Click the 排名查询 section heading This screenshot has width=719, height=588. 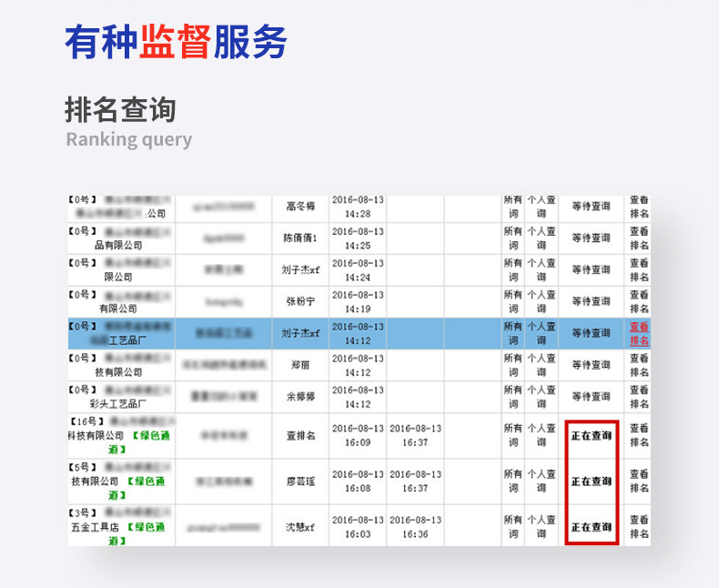120,109
